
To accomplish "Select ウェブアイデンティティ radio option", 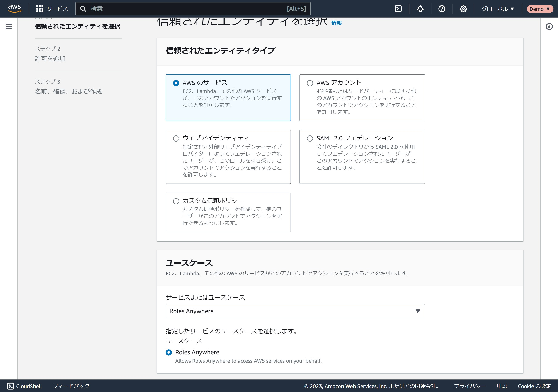I will [176, 139].
